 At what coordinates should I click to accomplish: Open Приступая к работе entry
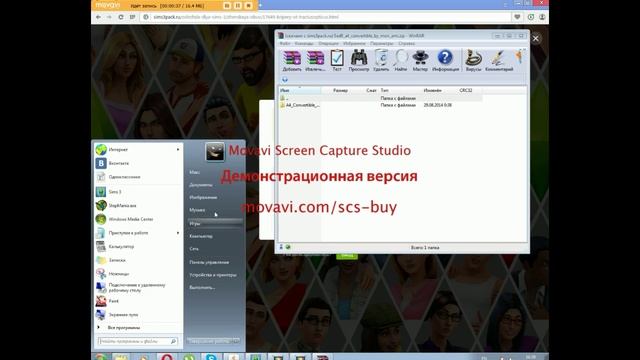coord(138,233)
